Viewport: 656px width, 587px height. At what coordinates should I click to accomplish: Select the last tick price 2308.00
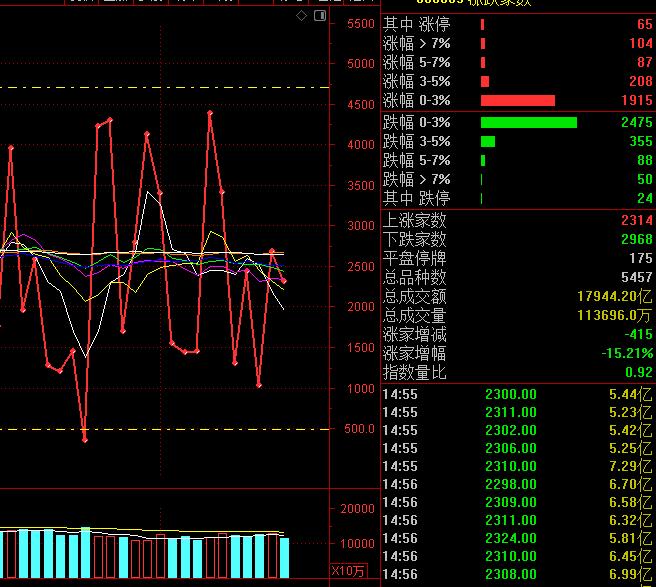click(511, 574)
